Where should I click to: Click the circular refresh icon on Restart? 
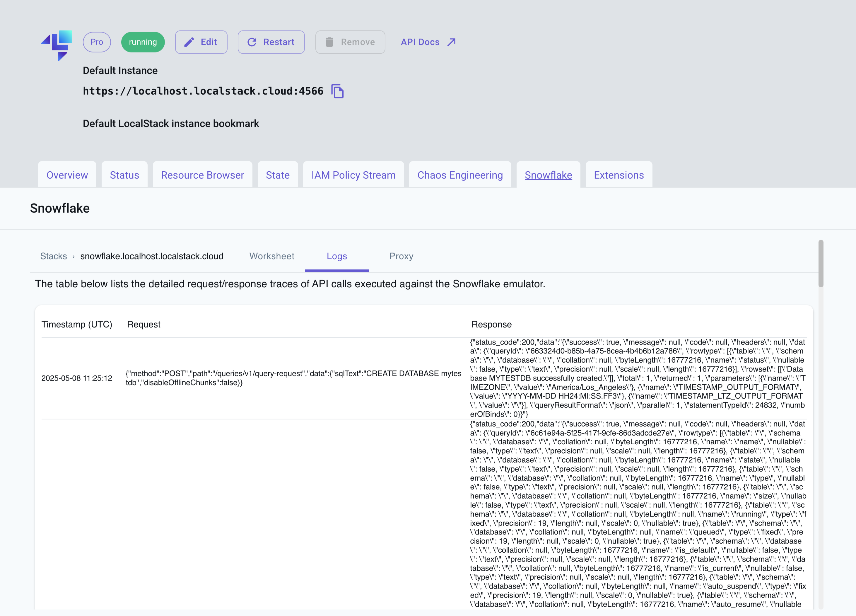pos(252,42)
